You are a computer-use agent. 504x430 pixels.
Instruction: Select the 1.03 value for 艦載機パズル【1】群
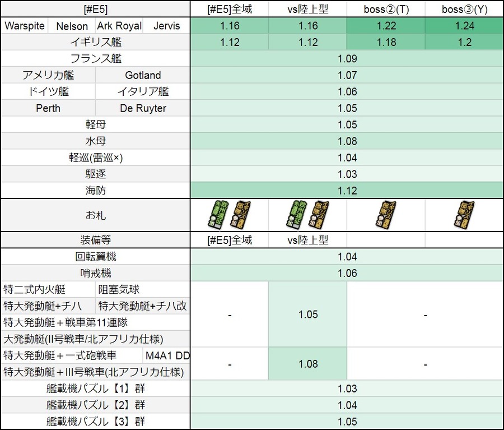[x=347, y=389]
